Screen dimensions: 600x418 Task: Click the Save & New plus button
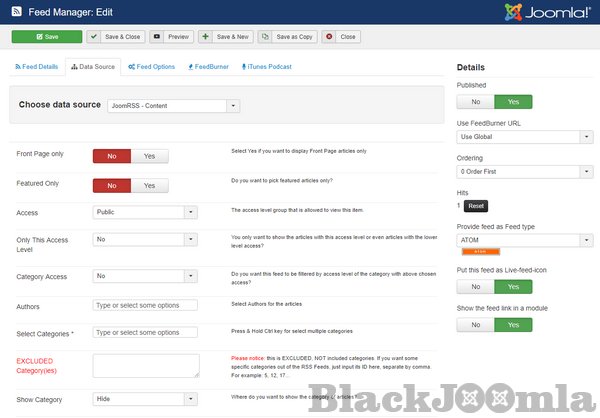click(x=225, y=36)
